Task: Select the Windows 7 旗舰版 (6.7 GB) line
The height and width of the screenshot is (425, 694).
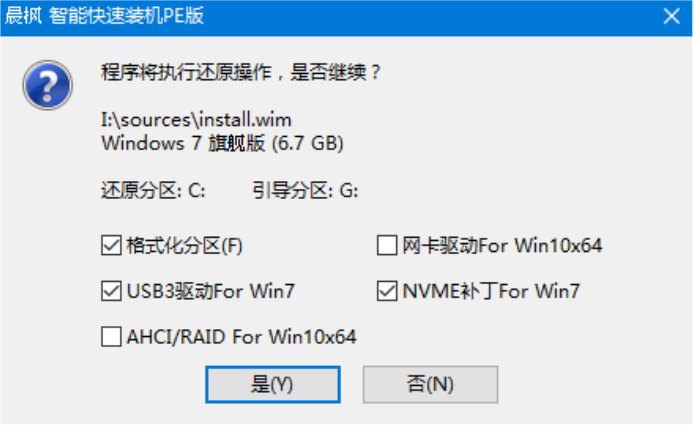Action: tap(222, 143)
